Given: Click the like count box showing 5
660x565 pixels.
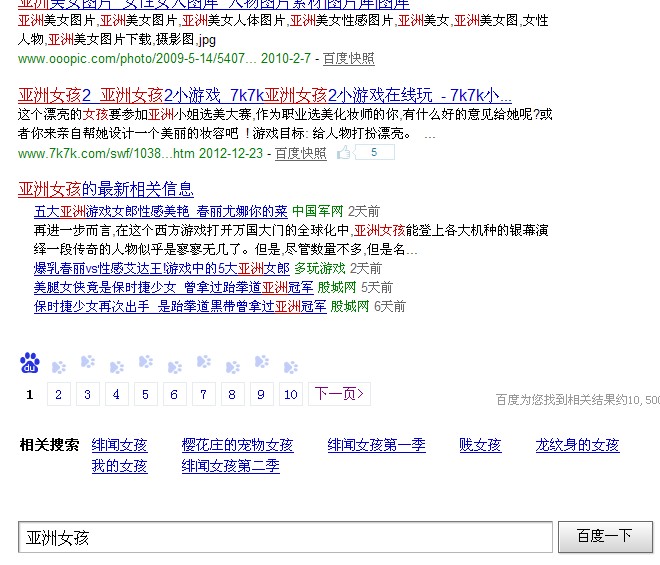Looking at the screenshot, I should point(374,152).
